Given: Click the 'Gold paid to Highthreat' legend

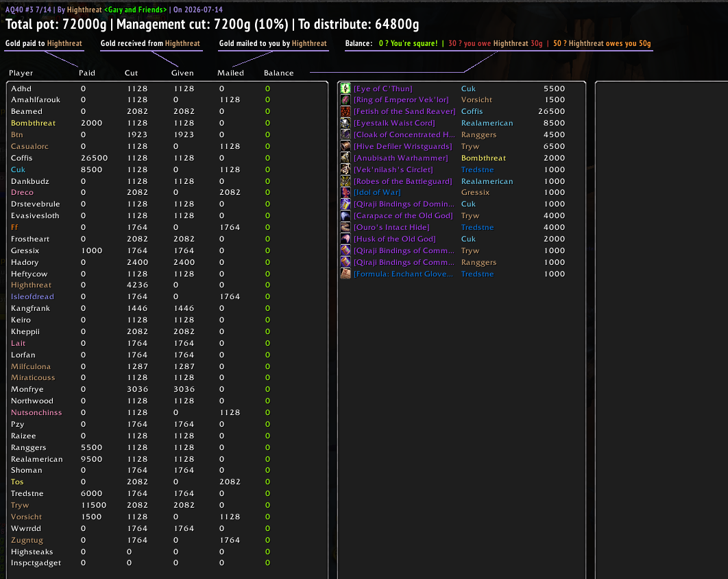Looking at the screenshot, I should pos(44,43).
